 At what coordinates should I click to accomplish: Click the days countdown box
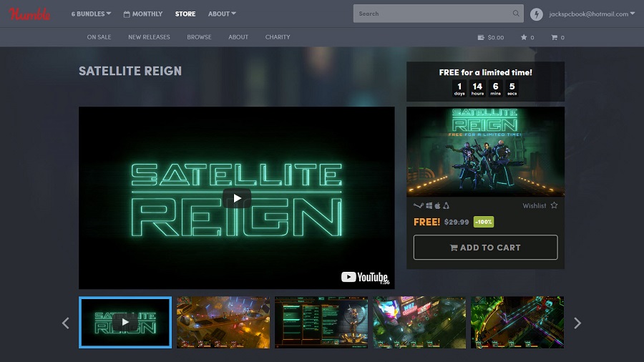(x=459, y=88)
